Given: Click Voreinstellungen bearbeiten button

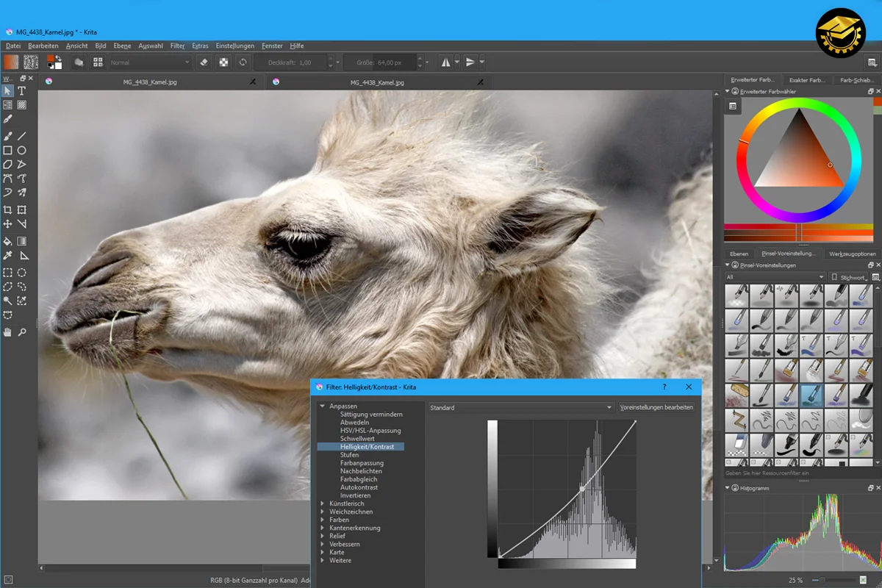Looking at the screenshot, I should [x=656, y=407].
